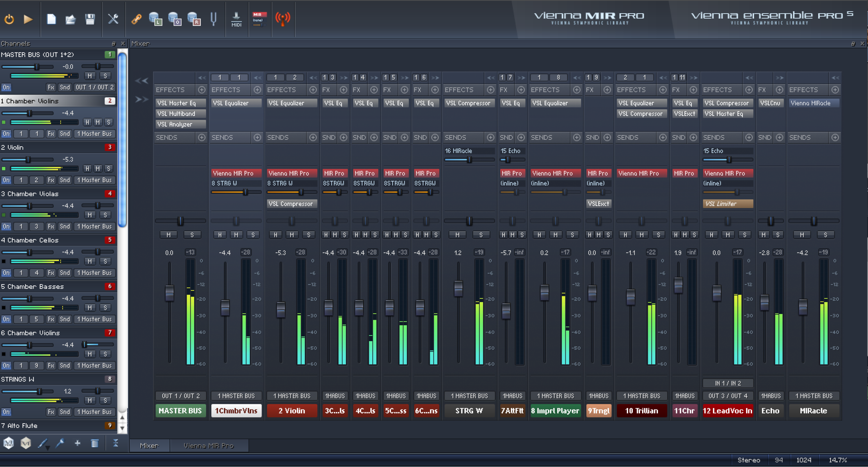Toggle On button for 2 Violin channel
Screen dimensions: 868x467
coord(6,180)
